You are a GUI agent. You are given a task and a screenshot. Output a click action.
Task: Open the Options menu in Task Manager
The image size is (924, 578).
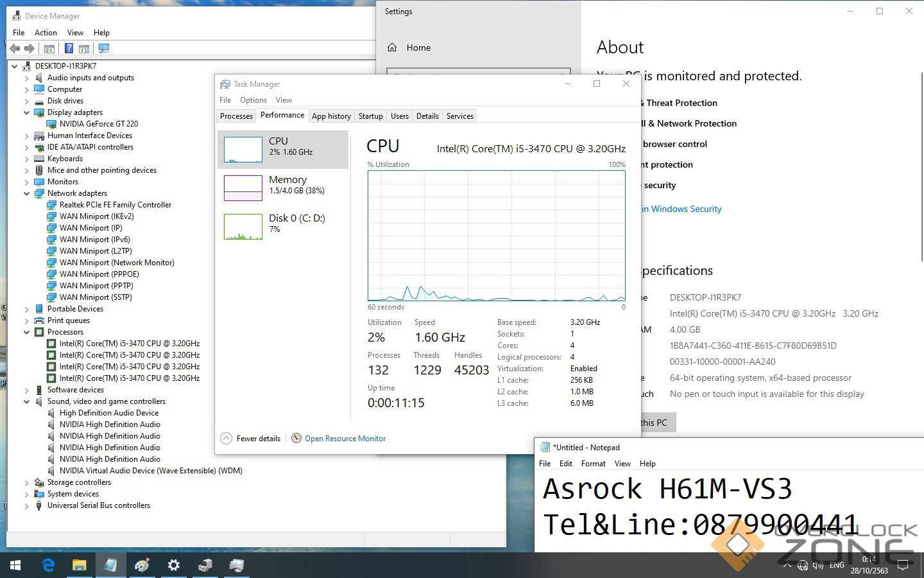tap(253, 100)
